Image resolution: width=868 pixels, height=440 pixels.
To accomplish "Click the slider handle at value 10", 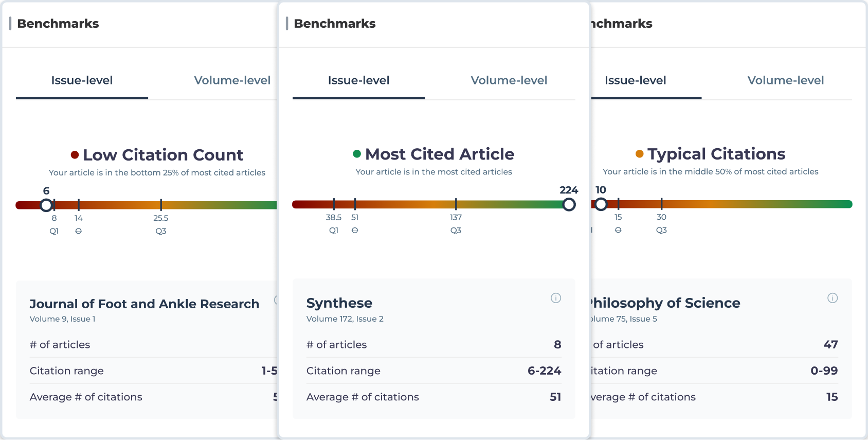I will [x=601, y=204].
